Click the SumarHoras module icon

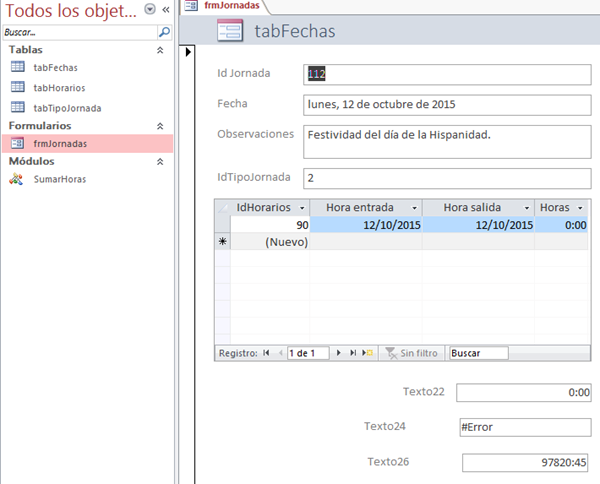click(16, 179)
